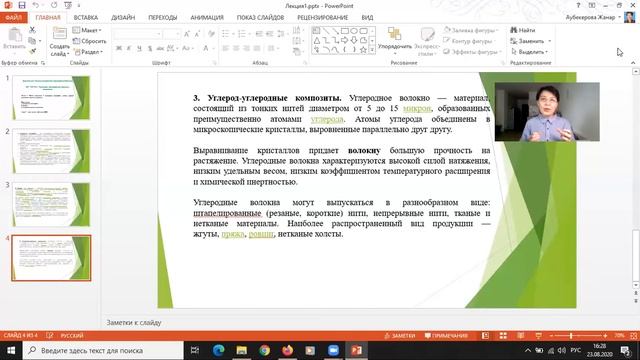
Task: Copy selection with the copy icon
Action: (32, 41)
